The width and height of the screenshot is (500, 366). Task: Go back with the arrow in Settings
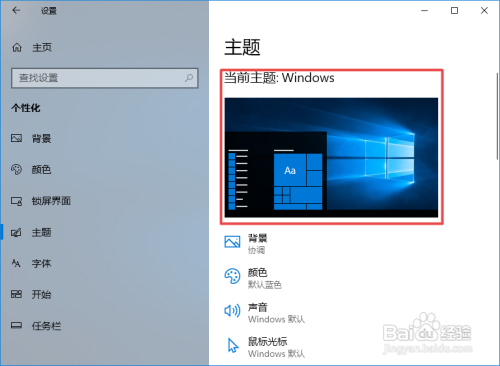click(x=16, y=10)
